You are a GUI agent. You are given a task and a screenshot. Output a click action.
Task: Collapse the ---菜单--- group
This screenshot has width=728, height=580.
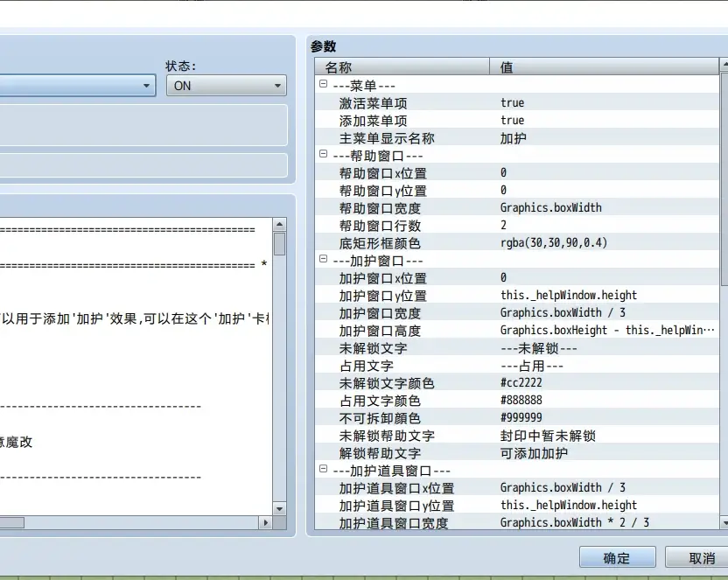tap(324, 84)
